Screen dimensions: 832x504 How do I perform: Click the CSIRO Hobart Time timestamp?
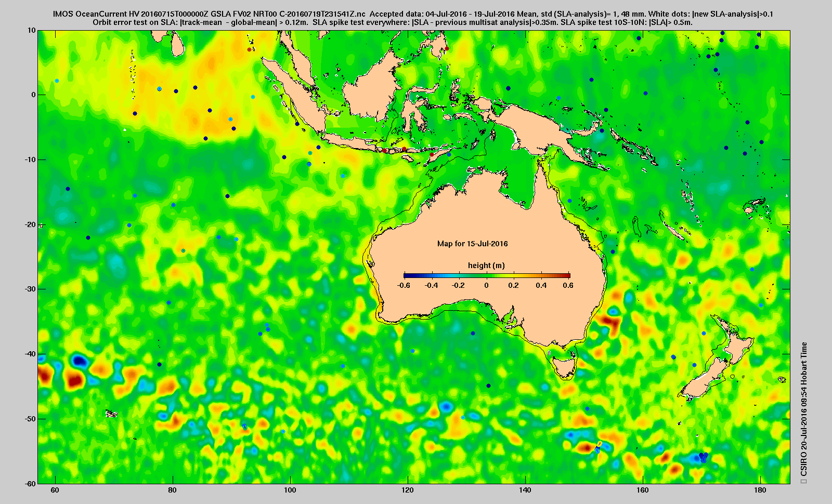[x=804, y=412]
